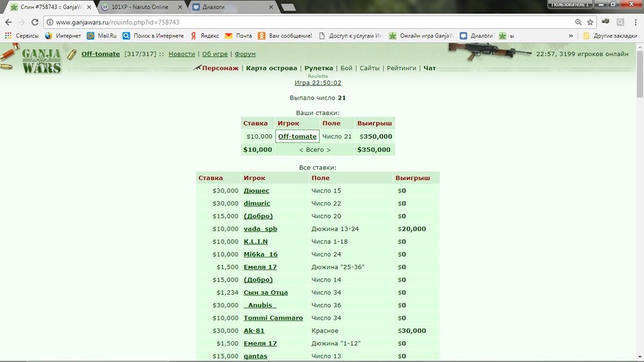Click Емеля 17 in the Дюжина 25-36 row
The image size is (644, 362).
[x=260, y=266]
